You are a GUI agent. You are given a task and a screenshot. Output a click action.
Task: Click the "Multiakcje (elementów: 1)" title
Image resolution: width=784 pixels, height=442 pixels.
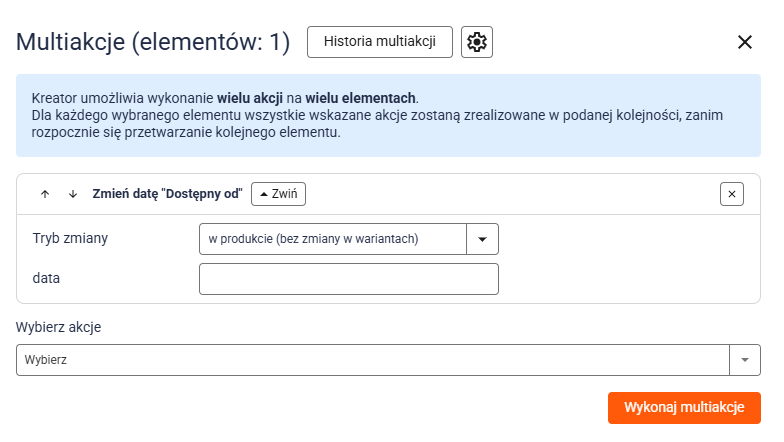(x=153, y=42)
